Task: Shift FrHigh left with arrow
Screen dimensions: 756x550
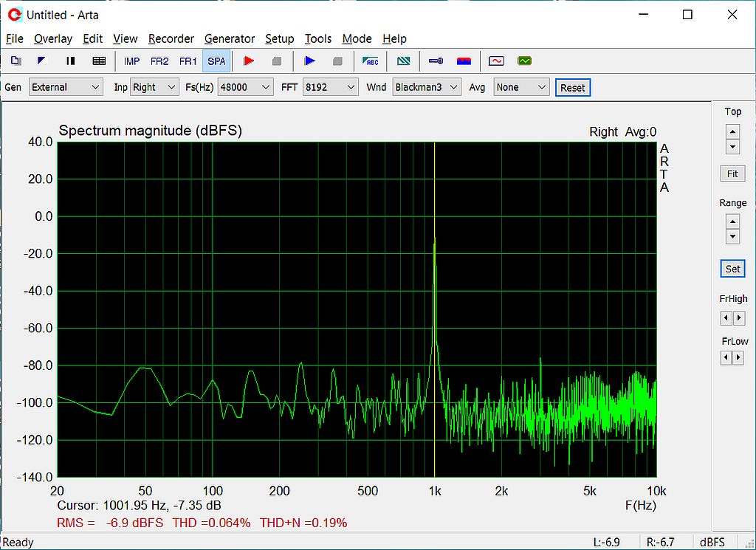Action: click(x=726, y=318)
